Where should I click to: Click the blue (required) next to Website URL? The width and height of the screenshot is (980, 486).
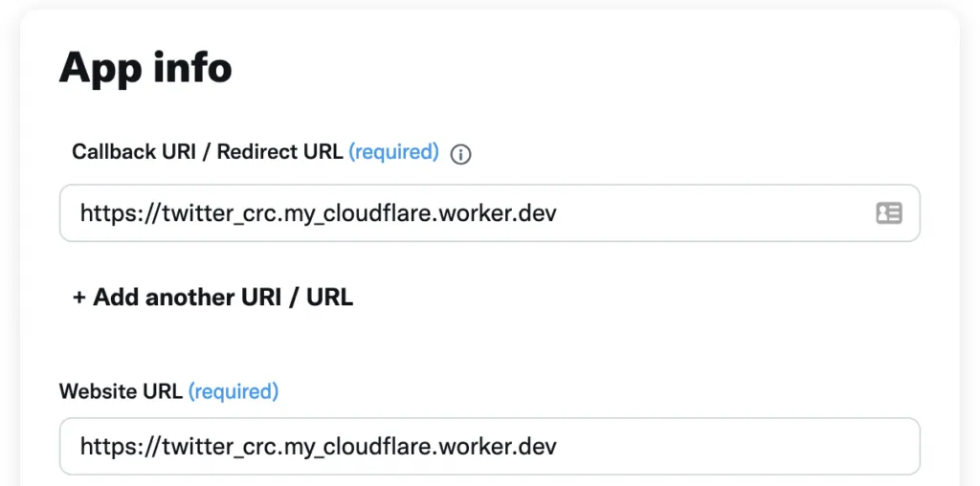click(234, 391)
